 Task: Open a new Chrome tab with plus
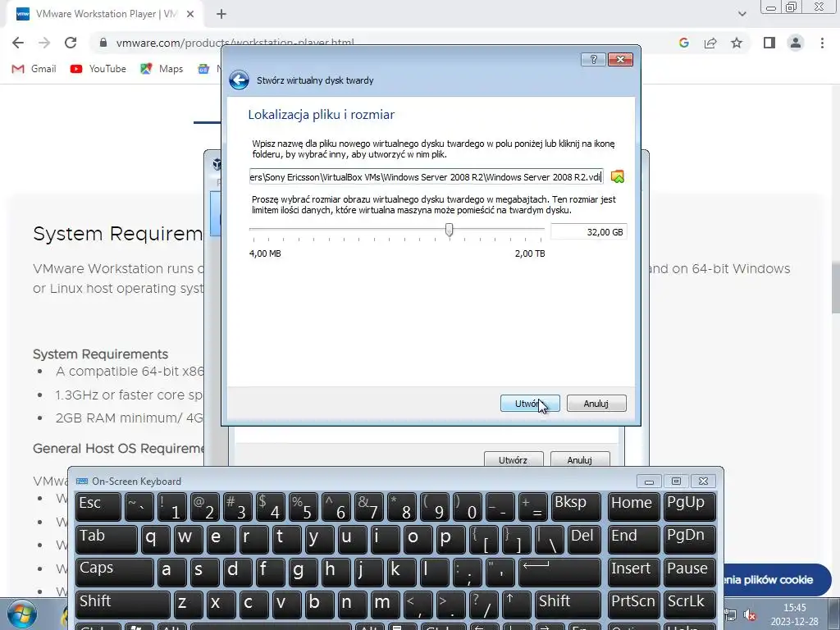pos(221,14)
